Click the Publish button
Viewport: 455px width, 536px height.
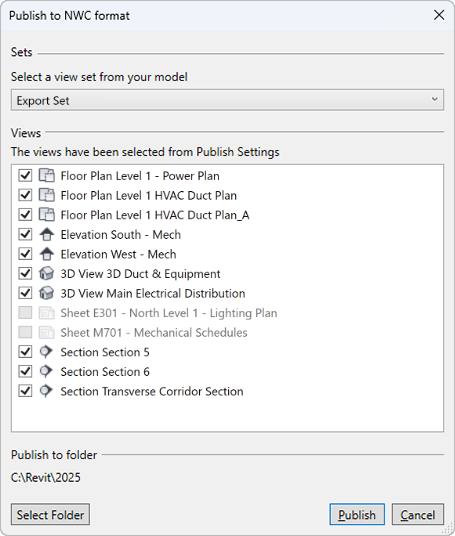(357, 514)
